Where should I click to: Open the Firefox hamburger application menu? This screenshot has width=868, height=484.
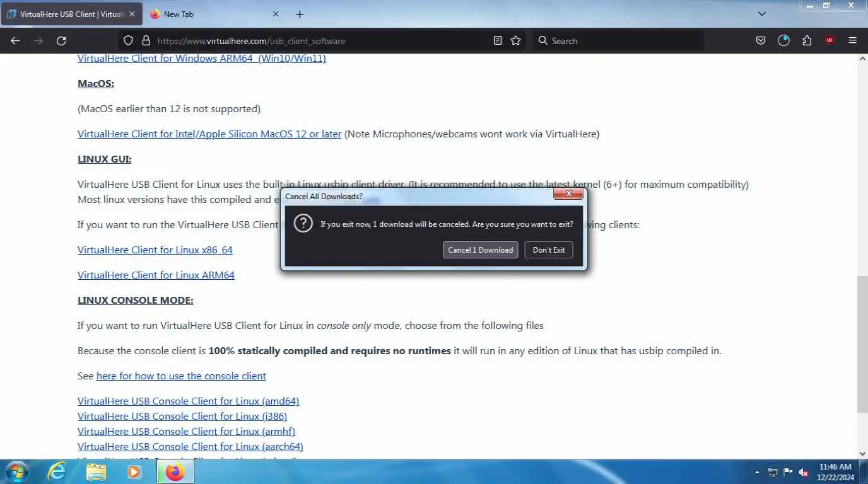(x=852, y=40)
